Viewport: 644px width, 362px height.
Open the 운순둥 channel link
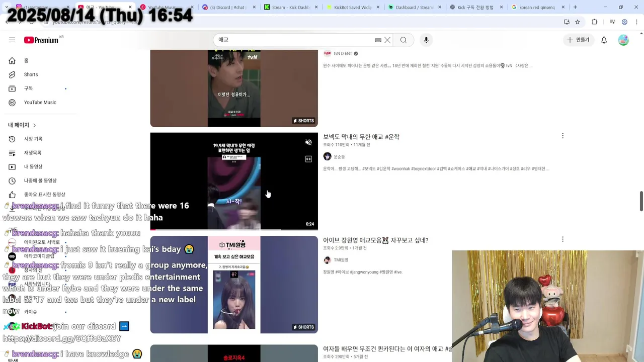pos(339,157)
